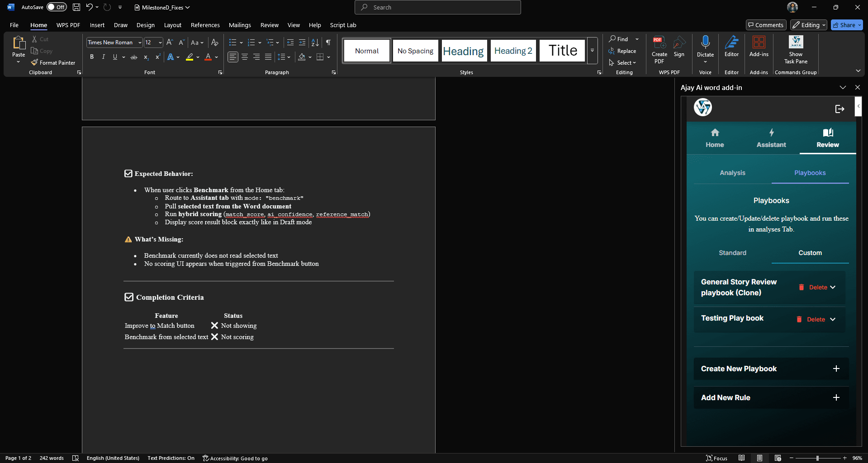
Task: Click word count in status bar
Action: point(52,458)
